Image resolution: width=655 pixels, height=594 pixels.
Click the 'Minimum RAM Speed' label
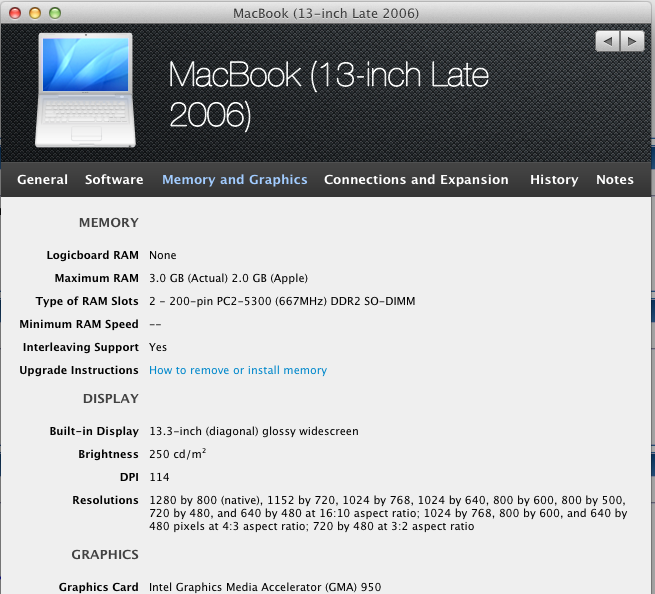pos(79,324)
